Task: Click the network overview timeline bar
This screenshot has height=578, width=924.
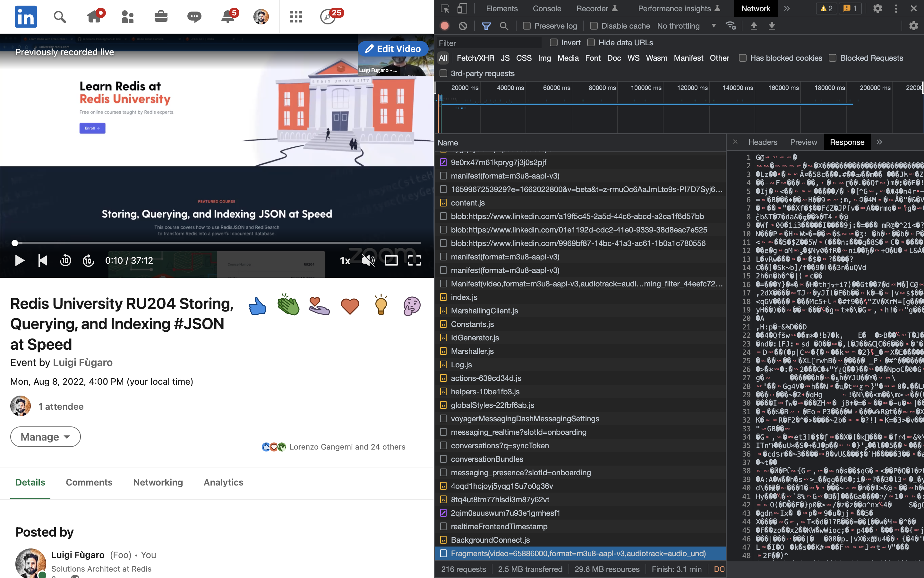Action: coord(647,104)
